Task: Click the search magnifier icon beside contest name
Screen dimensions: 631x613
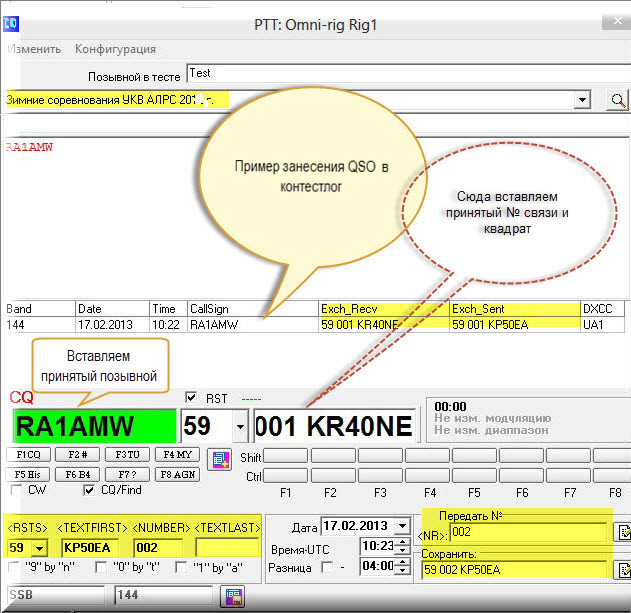Action: point(619,100)
